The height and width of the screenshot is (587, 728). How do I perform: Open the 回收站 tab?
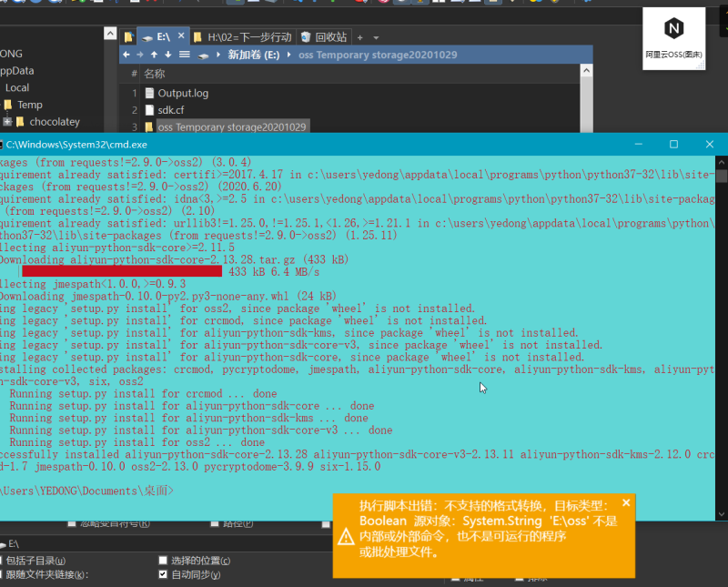pos(324,37)
